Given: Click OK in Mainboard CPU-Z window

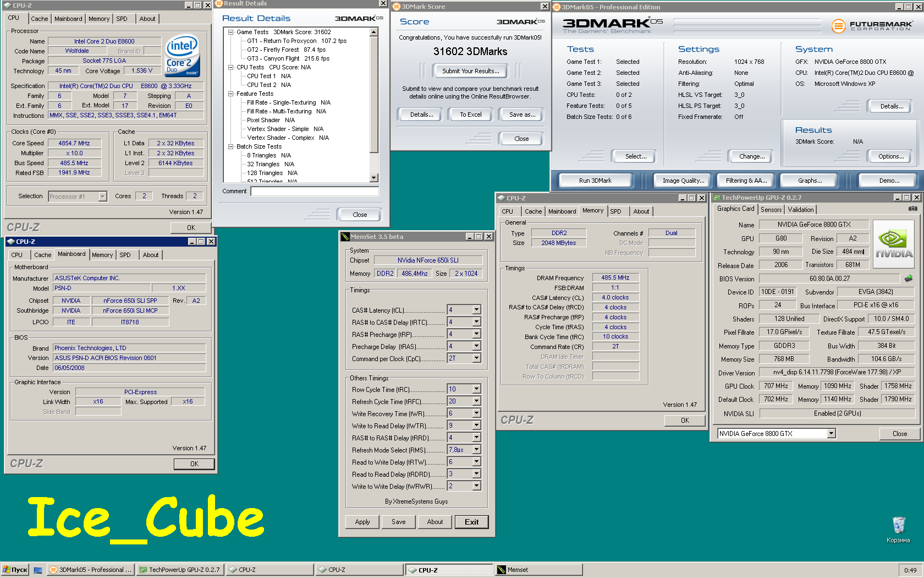Looking at the screenshot, I should pos(194,464).
